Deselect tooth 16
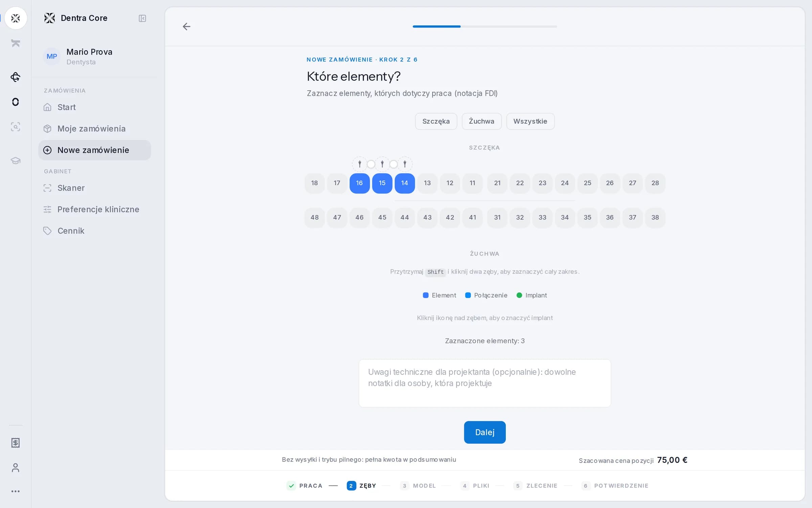812x508 pixels. click(x=359, y=183)
